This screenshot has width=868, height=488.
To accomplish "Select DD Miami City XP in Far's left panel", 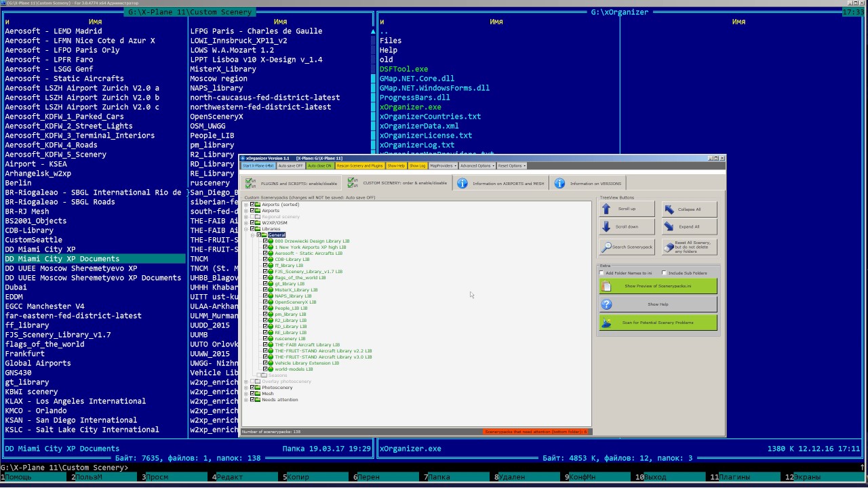I will coord(40,249).
